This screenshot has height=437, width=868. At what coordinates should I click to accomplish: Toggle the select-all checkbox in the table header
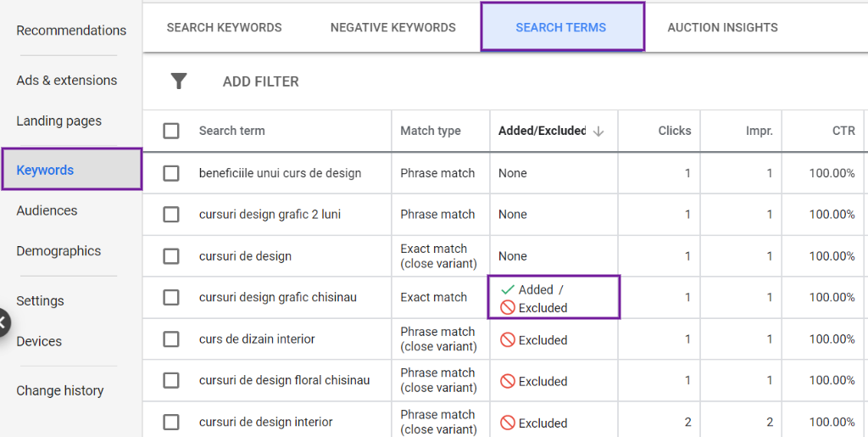[171, 132]
